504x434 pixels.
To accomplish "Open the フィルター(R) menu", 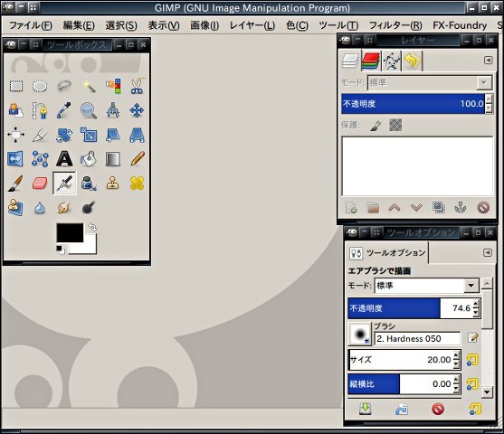I will [395, 25].
